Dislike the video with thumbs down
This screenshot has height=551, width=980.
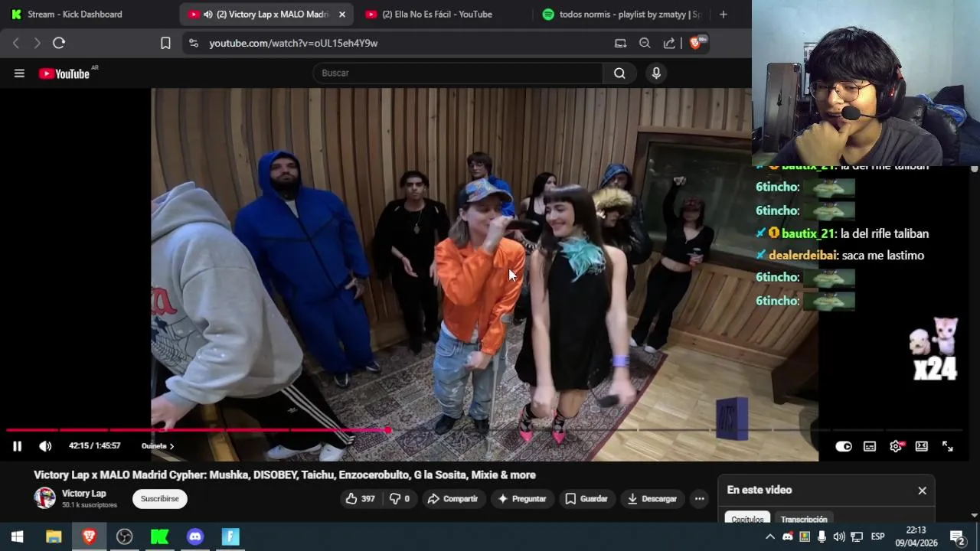coord(399,499)
